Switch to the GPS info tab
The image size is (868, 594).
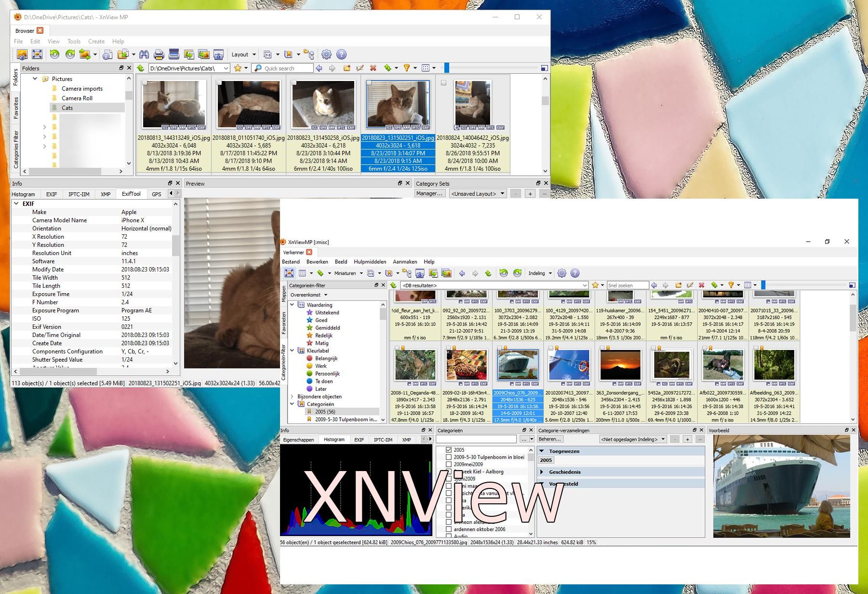tap(157, 194)
